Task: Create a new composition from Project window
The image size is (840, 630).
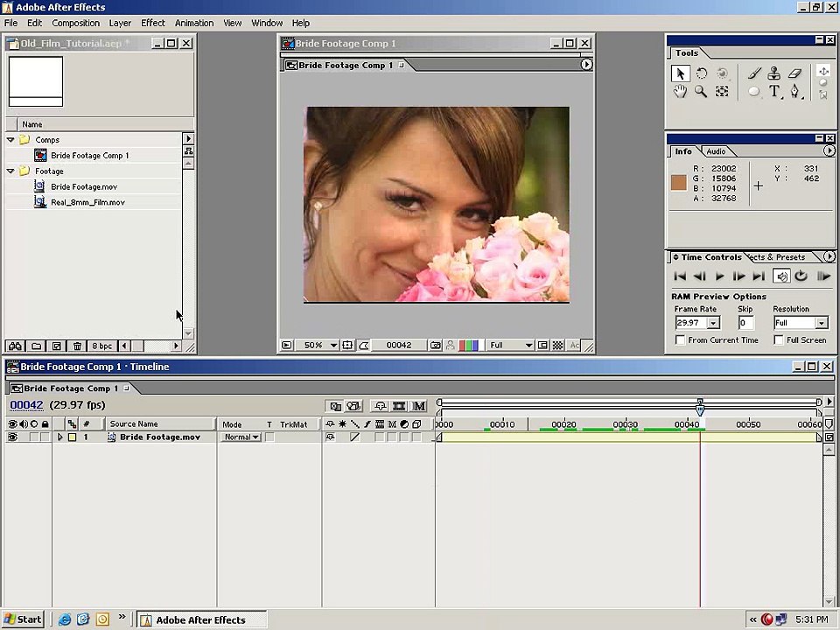Action: click(56, 346)
